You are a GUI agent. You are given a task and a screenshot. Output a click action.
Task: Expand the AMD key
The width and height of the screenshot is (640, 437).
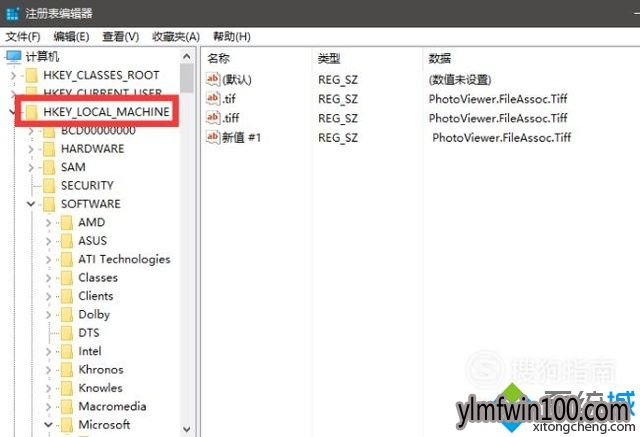[49, 223]
